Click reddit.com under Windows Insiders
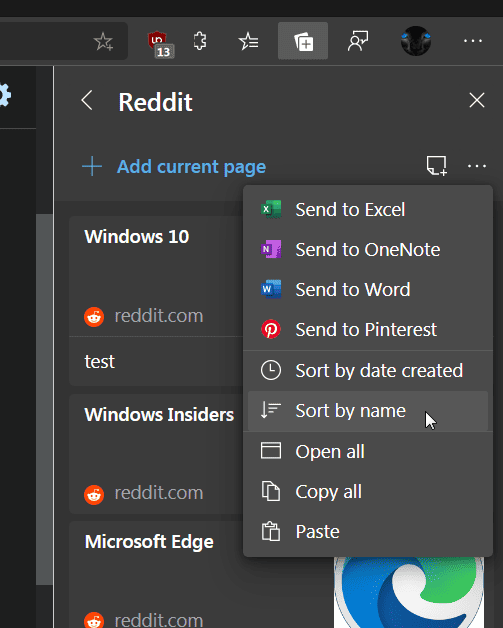Screen dimensions: 503x628 tap(159, 493)
